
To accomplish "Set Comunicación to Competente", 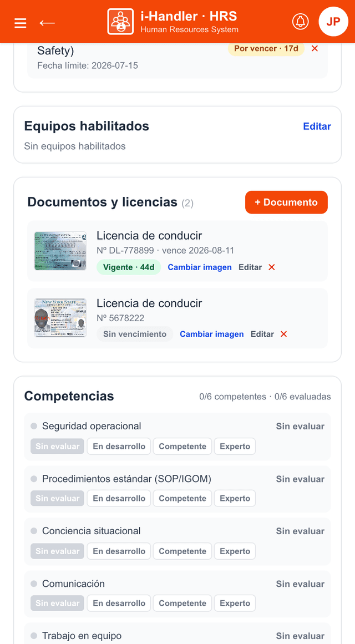I will pyautogui.click(x=182, y=604).
